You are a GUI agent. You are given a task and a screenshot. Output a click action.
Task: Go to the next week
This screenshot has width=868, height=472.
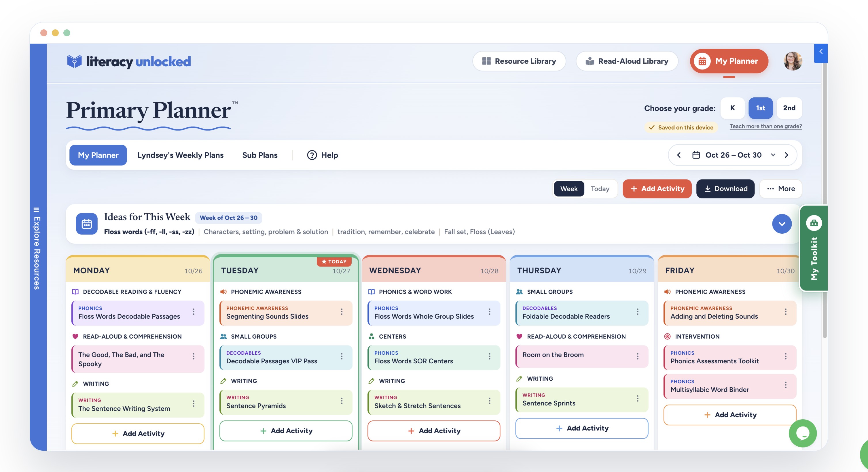point(786,155)
